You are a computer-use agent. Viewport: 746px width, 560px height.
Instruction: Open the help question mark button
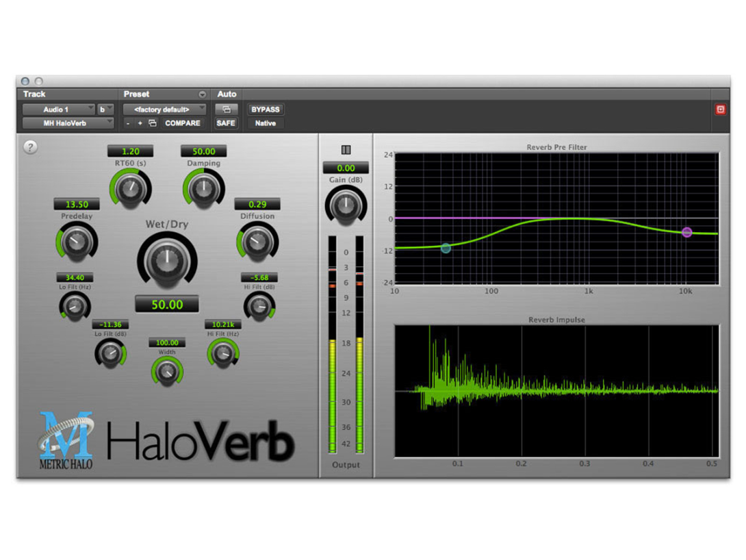pos(30,147)
